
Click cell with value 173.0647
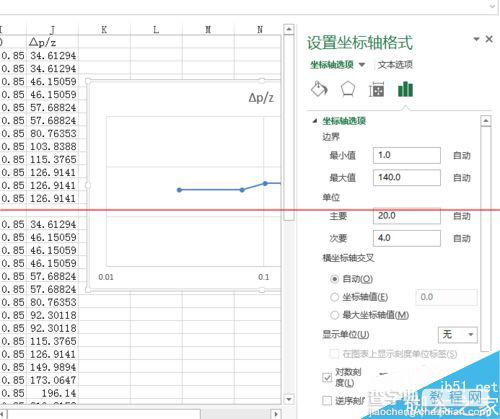point(52,380)
